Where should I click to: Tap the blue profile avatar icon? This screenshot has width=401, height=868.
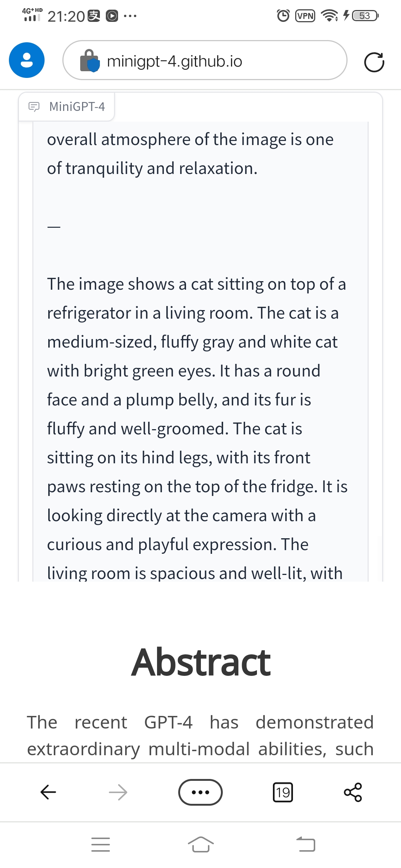(26, 60)
